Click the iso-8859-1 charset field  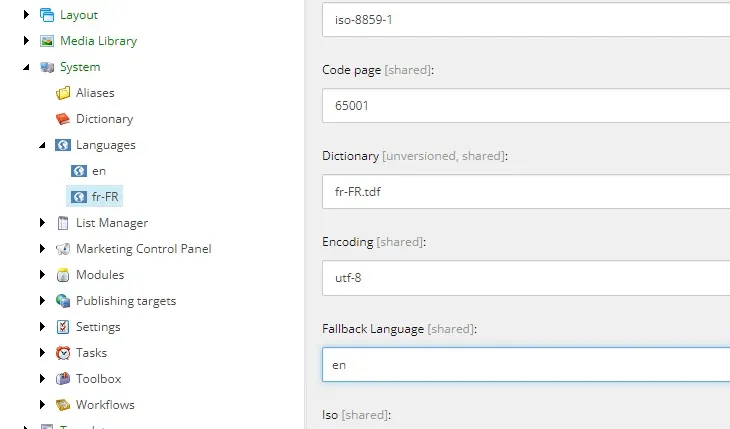(x=526, y=20)
